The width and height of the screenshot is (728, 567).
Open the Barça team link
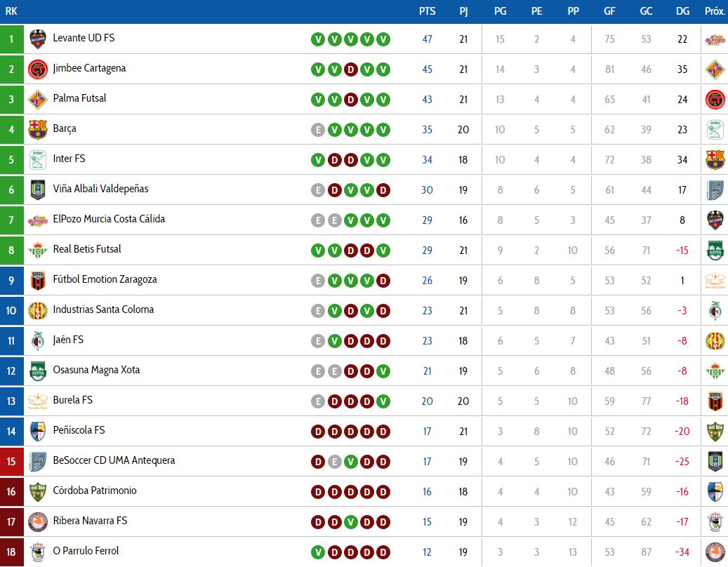[x=65, y=128]
